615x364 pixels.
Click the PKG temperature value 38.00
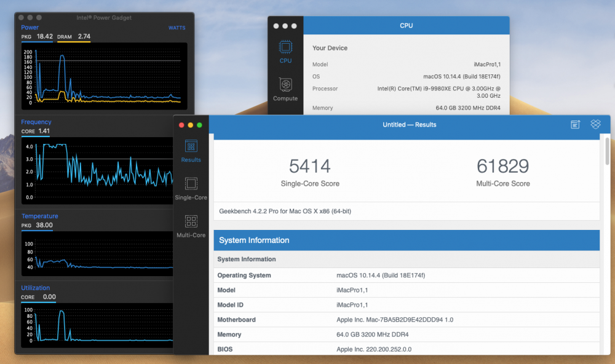pyautogui.click(x=44, y=225)
